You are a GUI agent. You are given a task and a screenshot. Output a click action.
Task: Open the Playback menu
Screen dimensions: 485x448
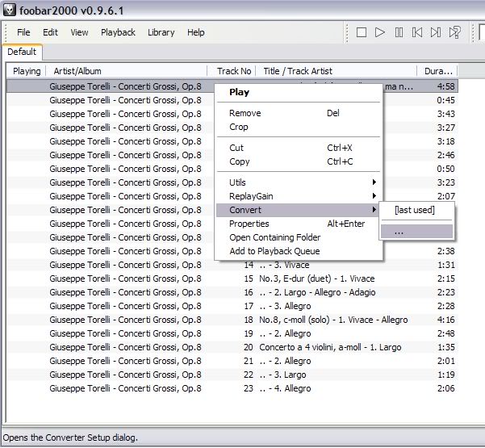point(118,32)
